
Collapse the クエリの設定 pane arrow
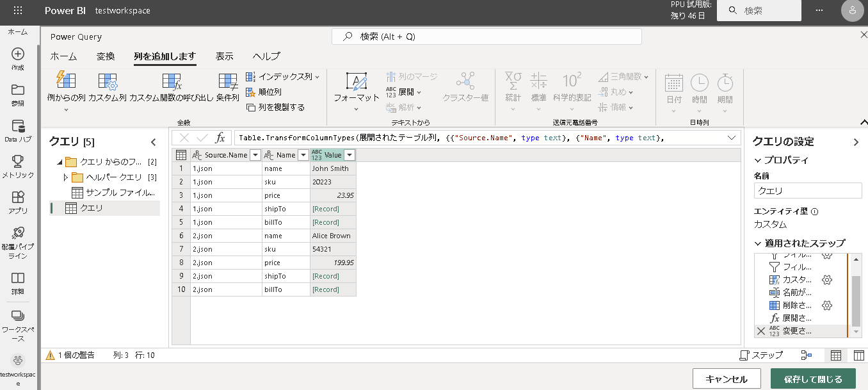[x=856, y=142]
